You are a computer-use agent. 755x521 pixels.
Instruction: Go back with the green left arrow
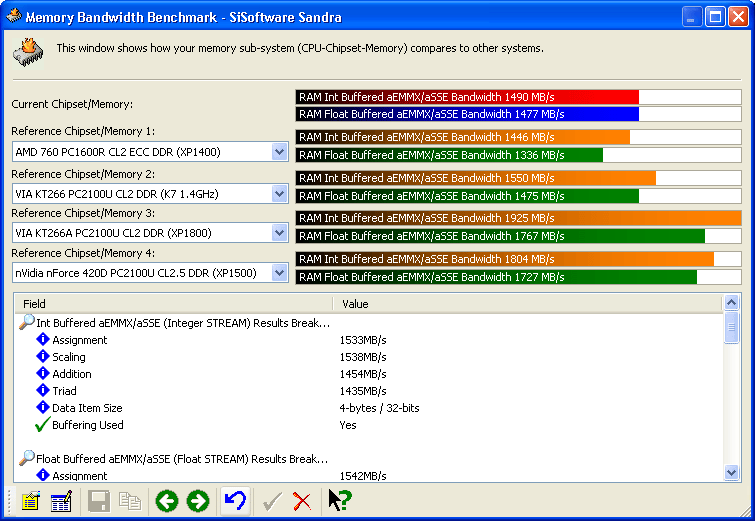pyautogui.click(x=167, y=501)
